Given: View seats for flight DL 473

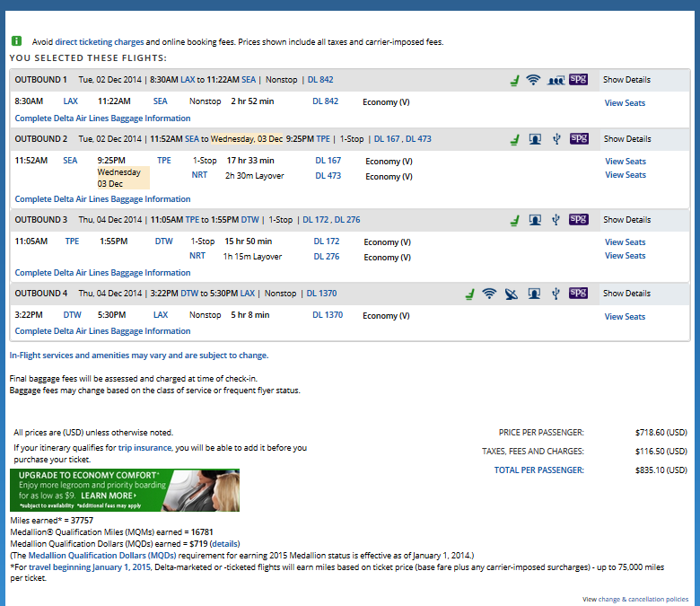Looking at the screenshot, I should 625,175.
